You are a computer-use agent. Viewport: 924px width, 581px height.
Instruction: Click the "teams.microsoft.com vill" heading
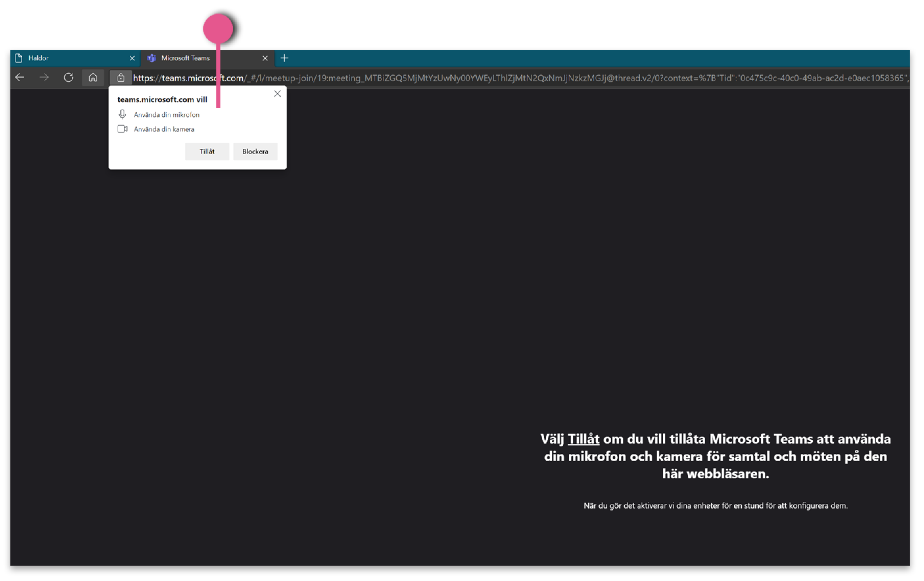click(162, 100)
